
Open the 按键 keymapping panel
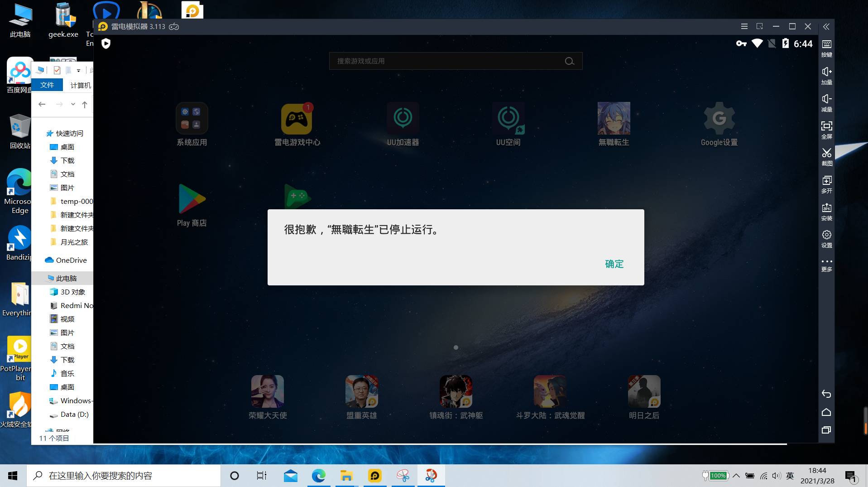(x=827, y=48)
